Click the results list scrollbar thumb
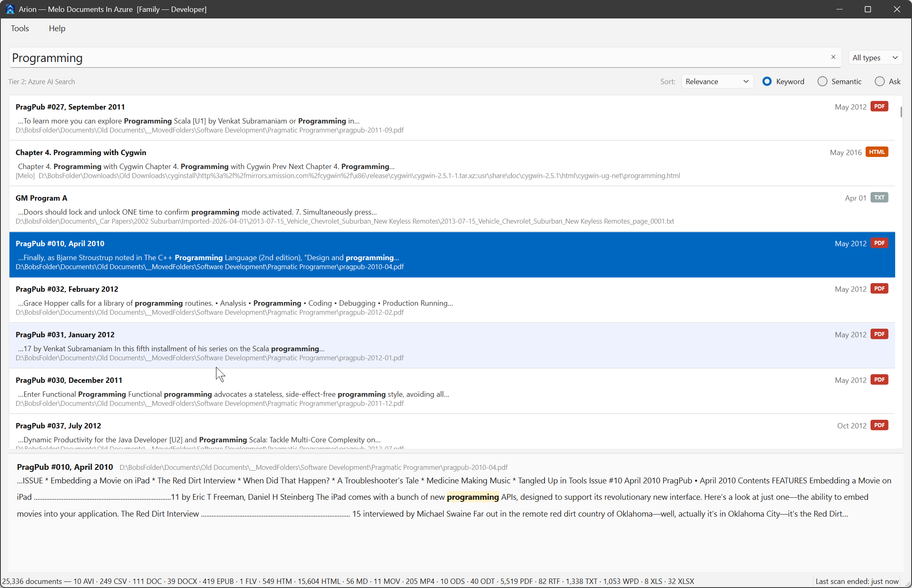This screenshot has width=912, height=588. (x=901, y=112)
